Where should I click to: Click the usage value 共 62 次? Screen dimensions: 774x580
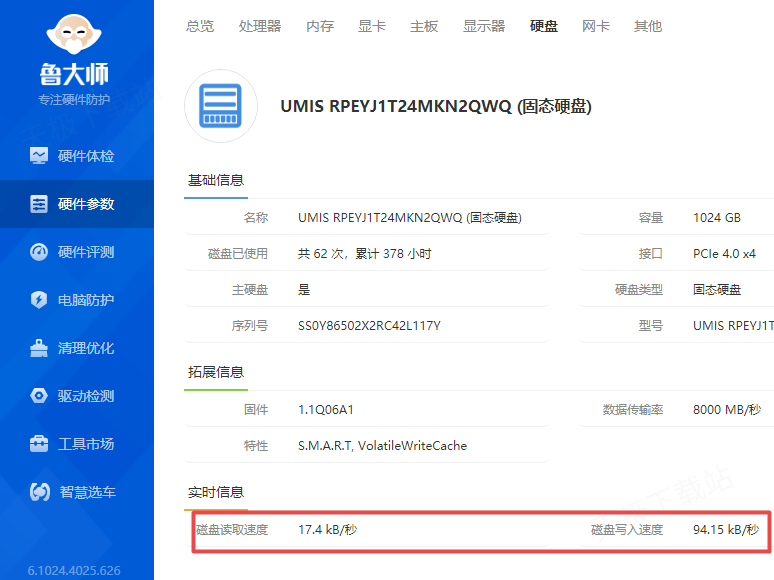364,254
